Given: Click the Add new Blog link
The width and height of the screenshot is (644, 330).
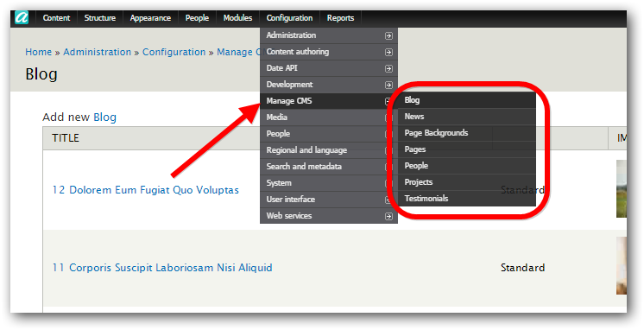Looking at the screenshot, I should [104, 117].
